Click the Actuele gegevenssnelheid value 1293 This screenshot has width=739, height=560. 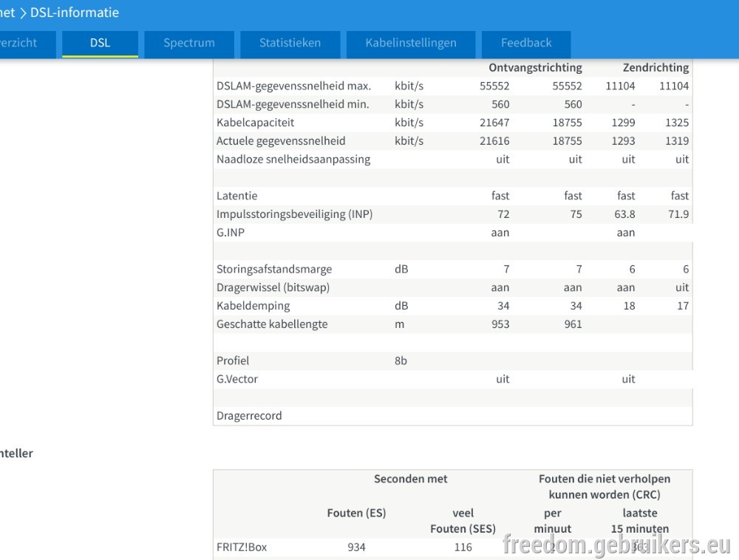(x=623, y=141)
